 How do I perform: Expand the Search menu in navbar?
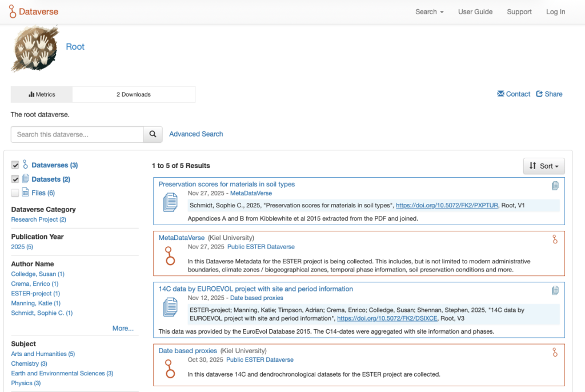coord(429,11)
